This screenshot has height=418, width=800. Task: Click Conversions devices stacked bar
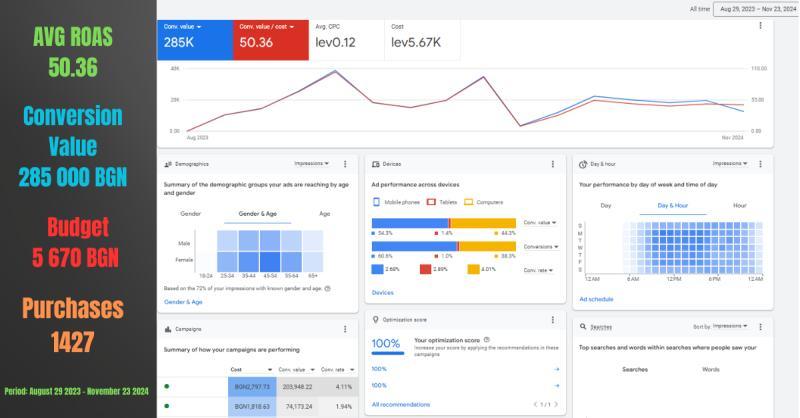tap(444, 247)
